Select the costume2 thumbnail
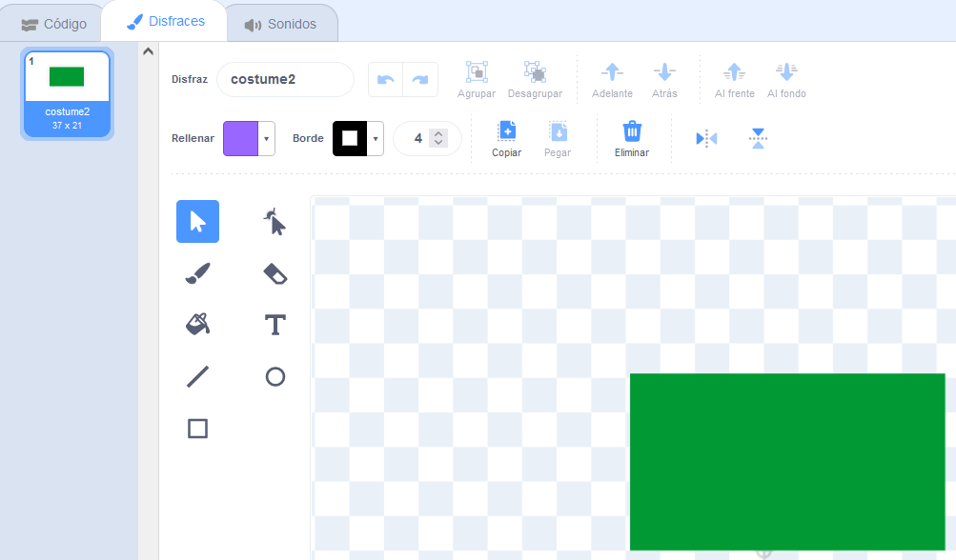The height and width of the screenshot is (560, 956). (68, 93)
